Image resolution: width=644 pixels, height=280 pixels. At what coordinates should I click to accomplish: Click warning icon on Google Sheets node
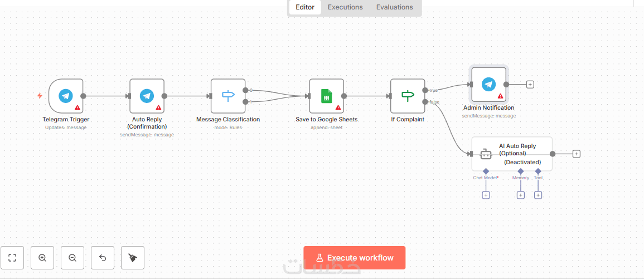[338, 108]
